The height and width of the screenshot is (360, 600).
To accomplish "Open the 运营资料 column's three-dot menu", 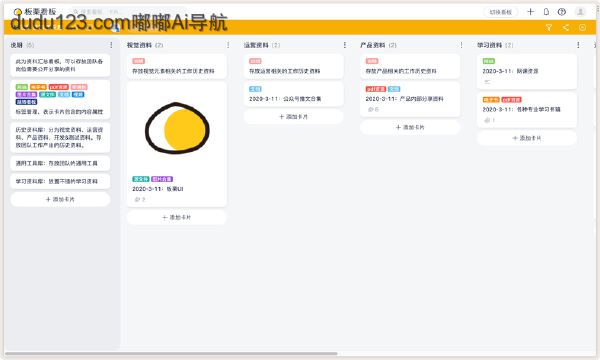I will tap(345, 45).
